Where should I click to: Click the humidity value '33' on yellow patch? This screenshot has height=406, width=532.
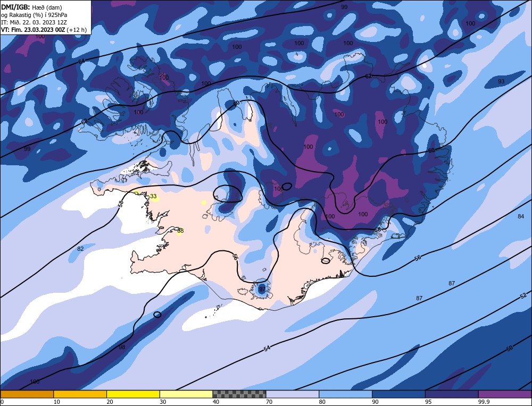(153, 196)
